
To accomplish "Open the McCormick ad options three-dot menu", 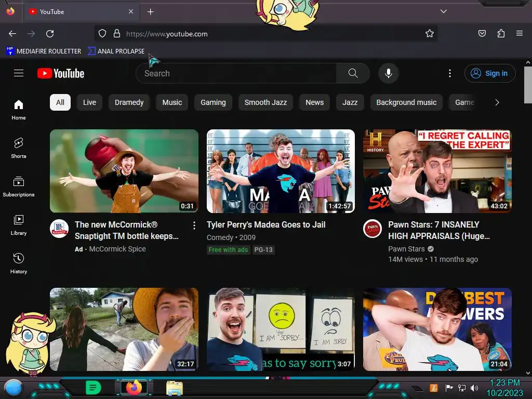I will (x=194, y=225).
